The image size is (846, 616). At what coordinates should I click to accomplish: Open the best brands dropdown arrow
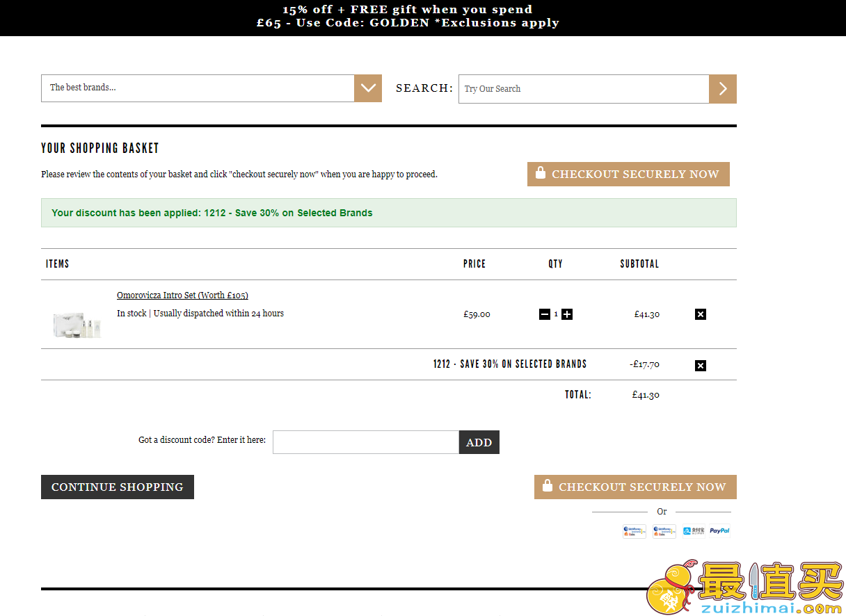[x=368, y=88]
